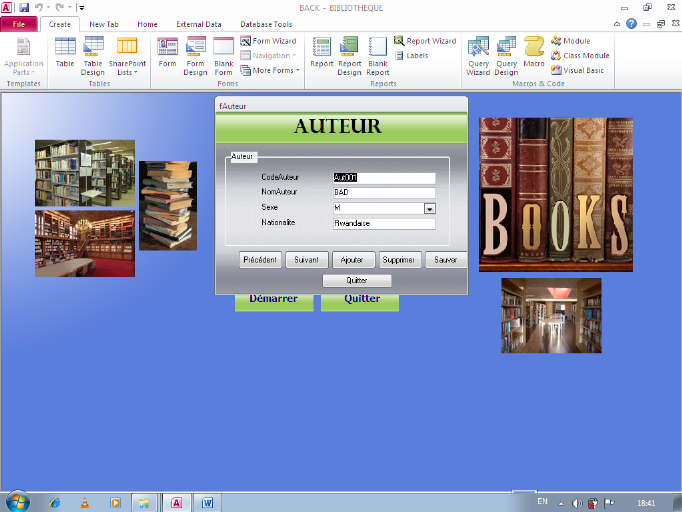Click the Report icon
The image size is (682, 512).
tap(322, 52)
